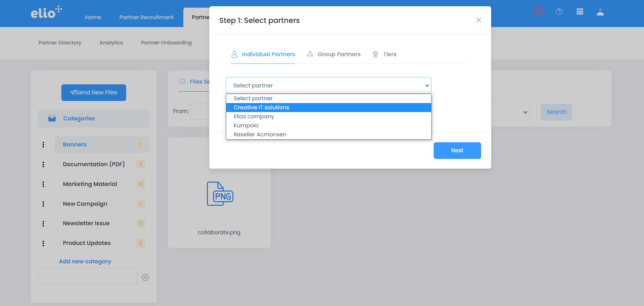Click the plus icon to add category
The height and width of the screenshot is (306, 644).
(146, 277)
